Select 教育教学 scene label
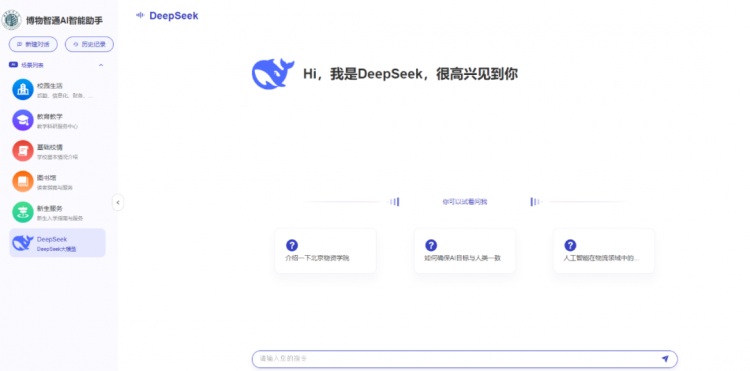This screenshot has width=750, height=371. pos(50,116)
